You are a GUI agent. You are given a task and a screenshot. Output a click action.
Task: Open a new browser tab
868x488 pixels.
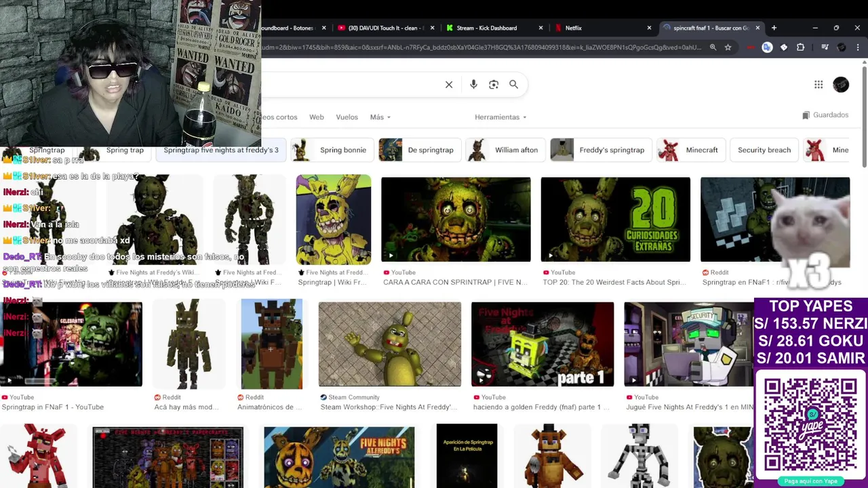[774, 28]
